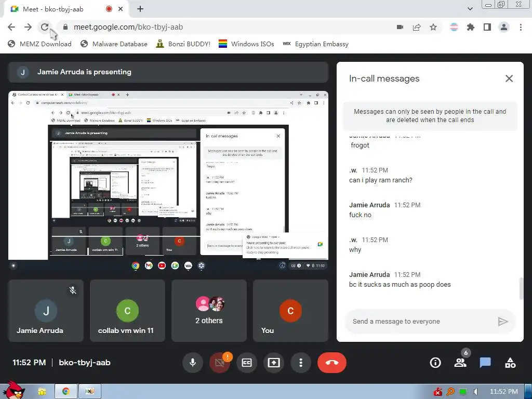Open a new tab with plus button

pyautogui.click(x=140, y=9)
